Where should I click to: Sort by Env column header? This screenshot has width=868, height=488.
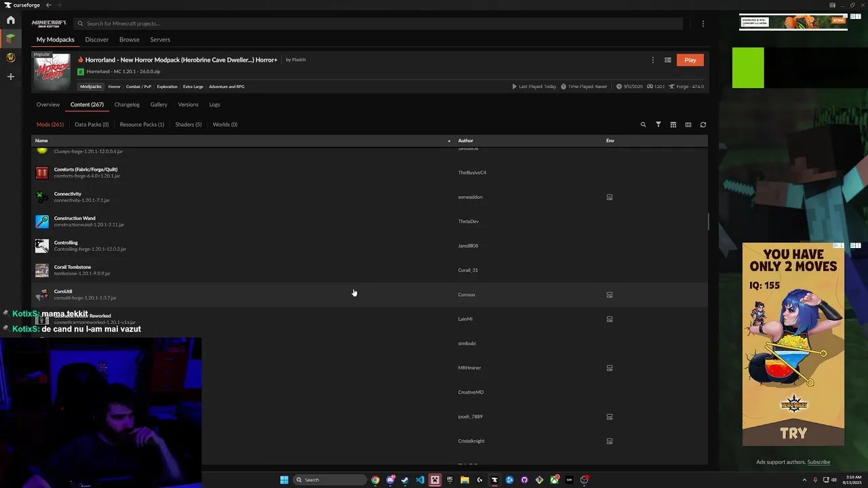pos(610,140)
